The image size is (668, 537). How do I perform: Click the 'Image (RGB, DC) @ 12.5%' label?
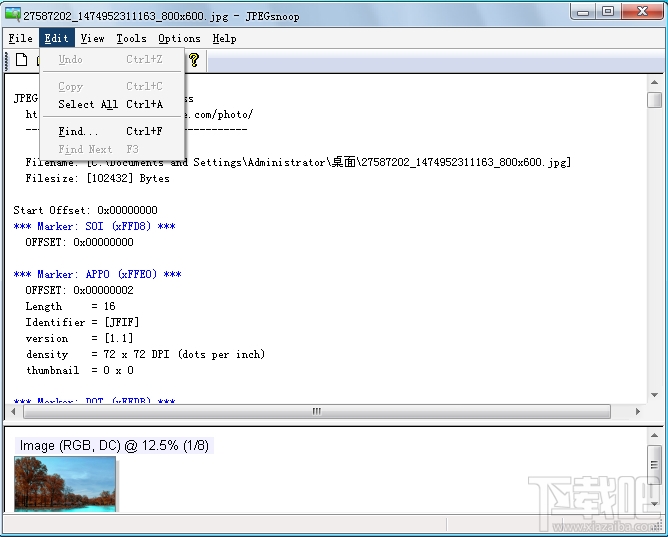point(114,445)
